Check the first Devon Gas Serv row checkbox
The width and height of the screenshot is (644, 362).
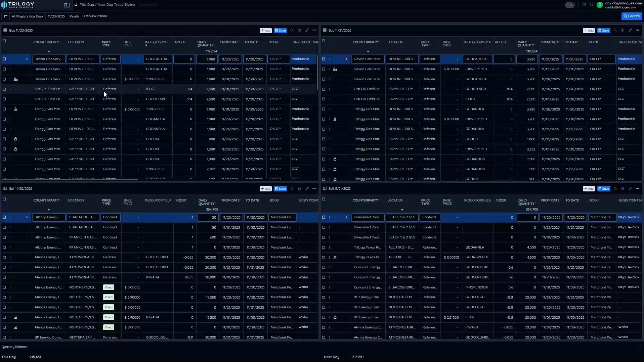click(x=4, y=59)
